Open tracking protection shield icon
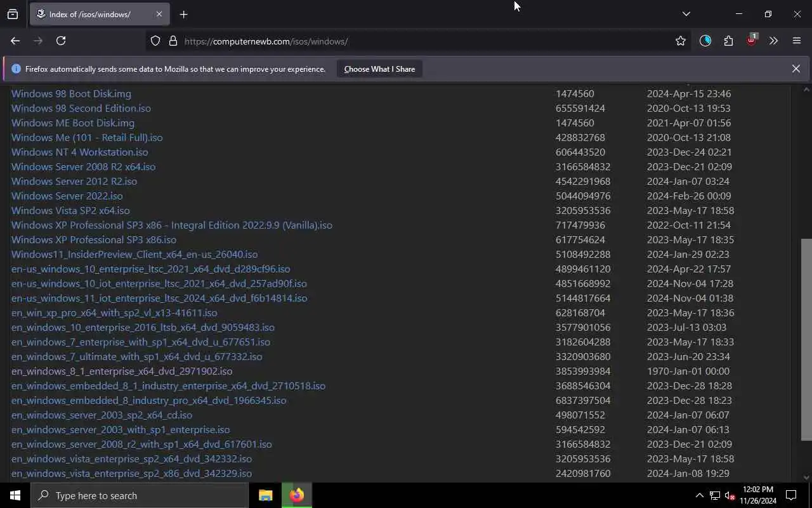 click(155, 41)
